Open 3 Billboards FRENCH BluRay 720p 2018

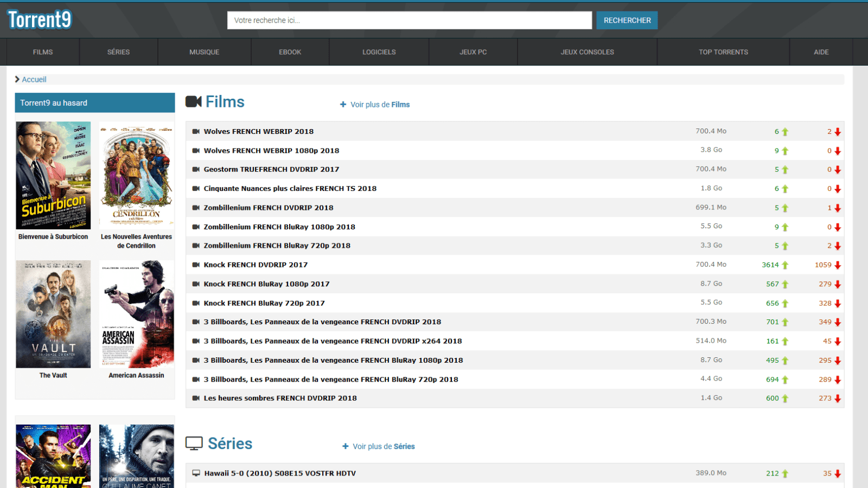click(331, 380)
